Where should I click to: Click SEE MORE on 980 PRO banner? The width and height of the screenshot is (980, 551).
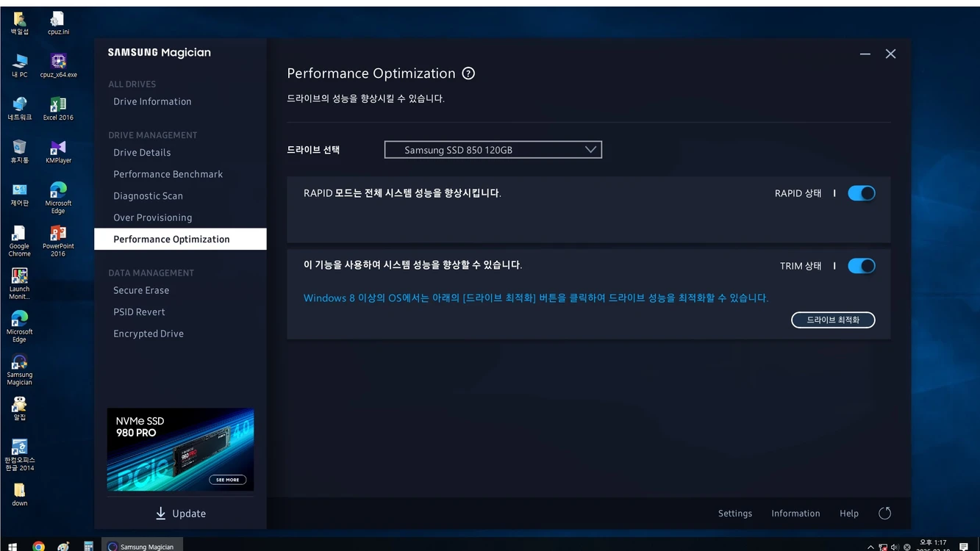pyautogui.click(x=227, y=480)
